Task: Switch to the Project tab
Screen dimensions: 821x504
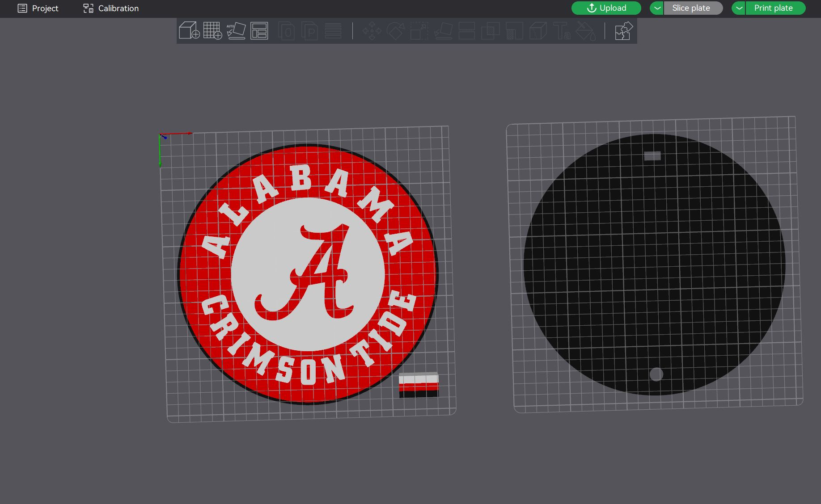Action: tap(38, 8)
